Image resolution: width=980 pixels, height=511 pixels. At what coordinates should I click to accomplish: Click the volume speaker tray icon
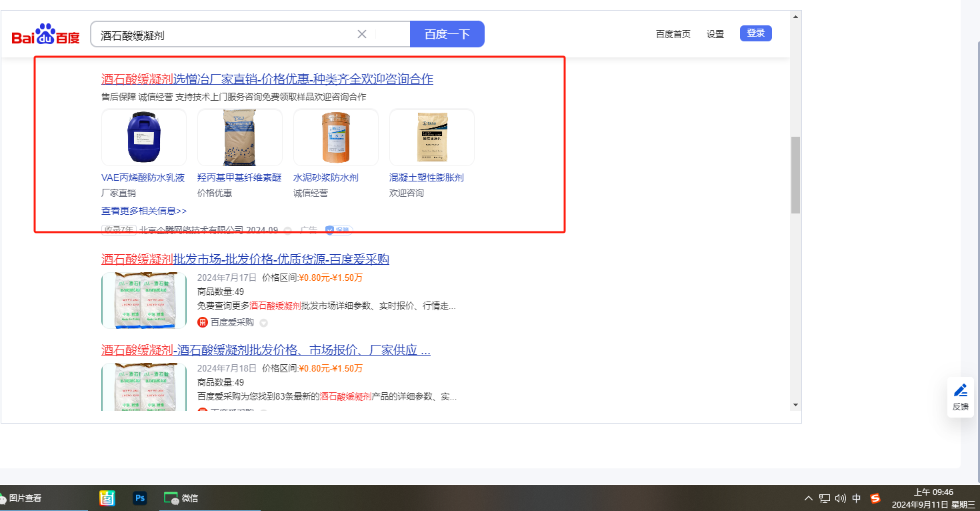pyautogui.click(x=840, y=498)
